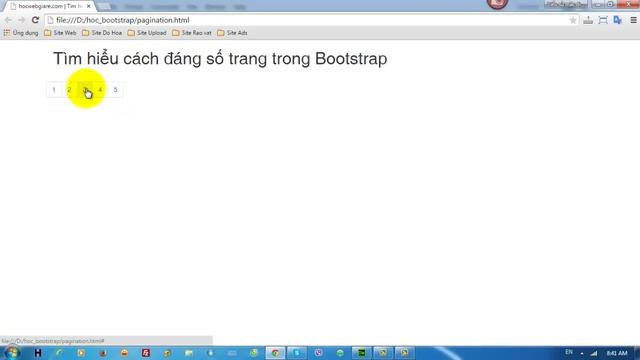Go to pagination page 3
This screenshot has width=640, height=360.
pos(85,90)
